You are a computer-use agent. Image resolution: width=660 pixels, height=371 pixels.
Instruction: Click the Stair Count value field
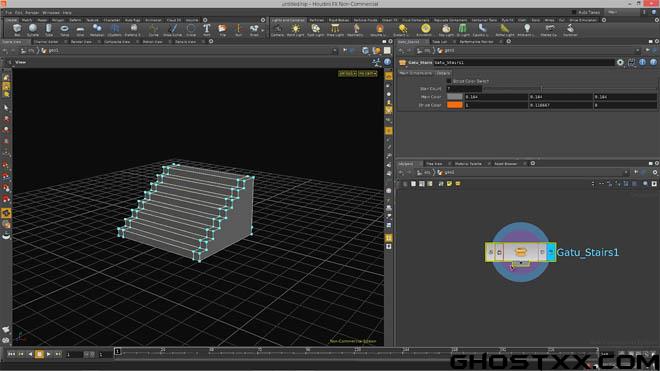click(x=464, y=89)
